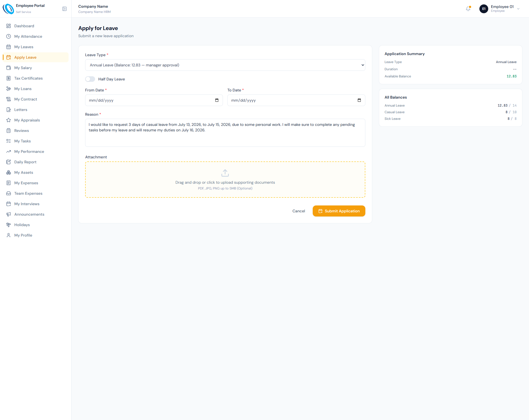Click the Apply Leave calendar-plus icon

coord(9,57)
